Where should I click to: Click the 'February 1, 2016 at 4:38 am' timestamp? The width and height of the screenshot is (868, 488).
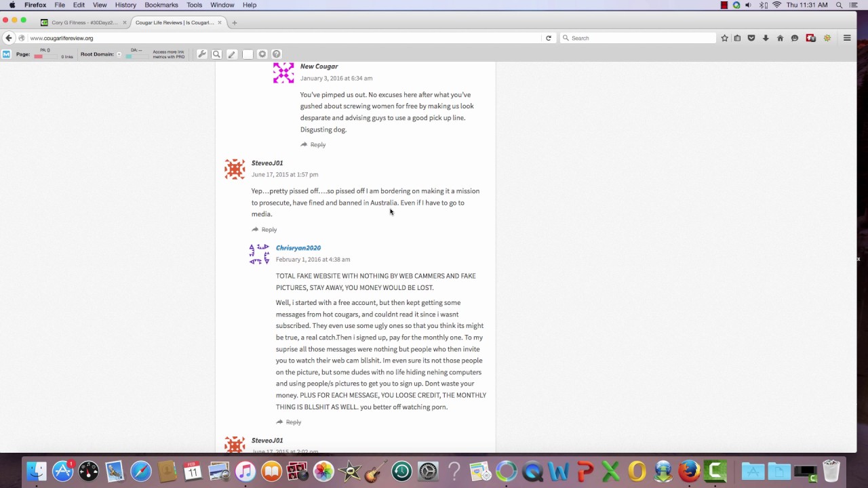[x=313, y=260]
